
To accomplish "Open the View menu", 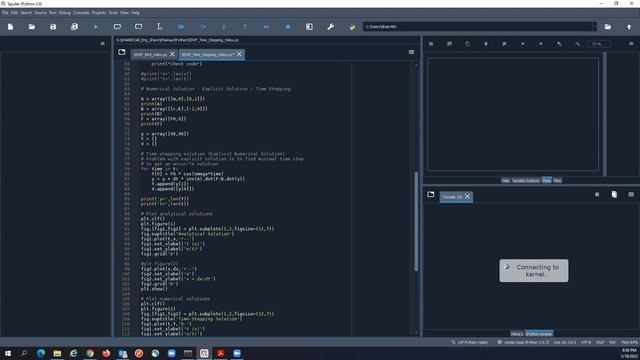I will pyautogui.click(x=124, y=13).
